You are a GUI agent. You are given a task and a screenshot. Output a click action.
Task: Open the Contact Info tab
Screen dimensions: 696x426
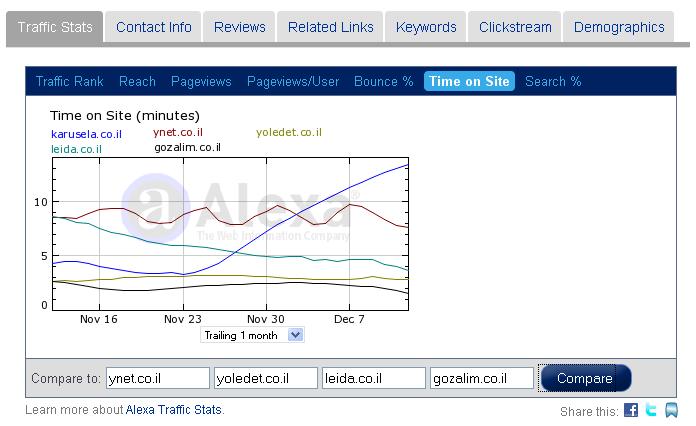point(154,27)
